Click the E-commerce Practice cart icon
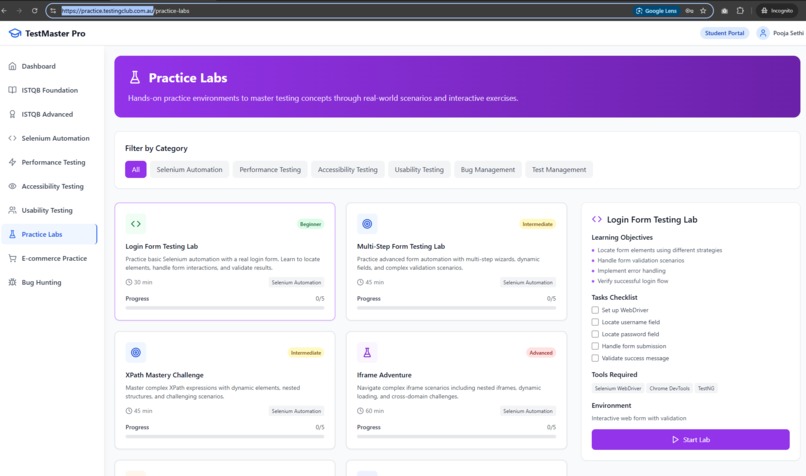The width and height of the screenshot is (806, 476). (x=12, y=258)
